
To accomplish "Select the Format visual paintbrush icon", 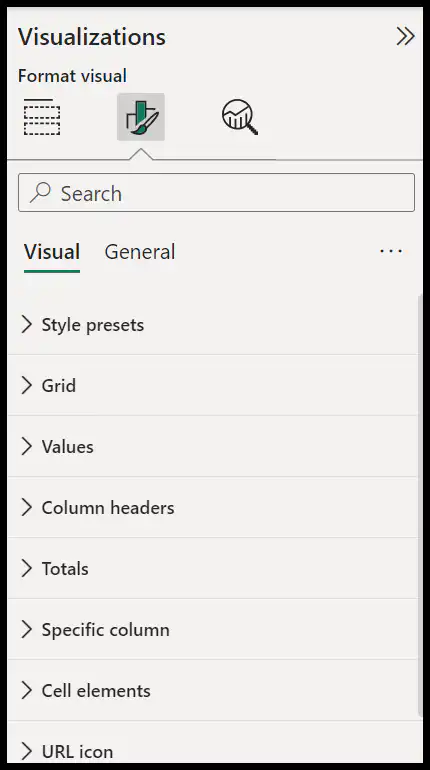I will [141, 117].
